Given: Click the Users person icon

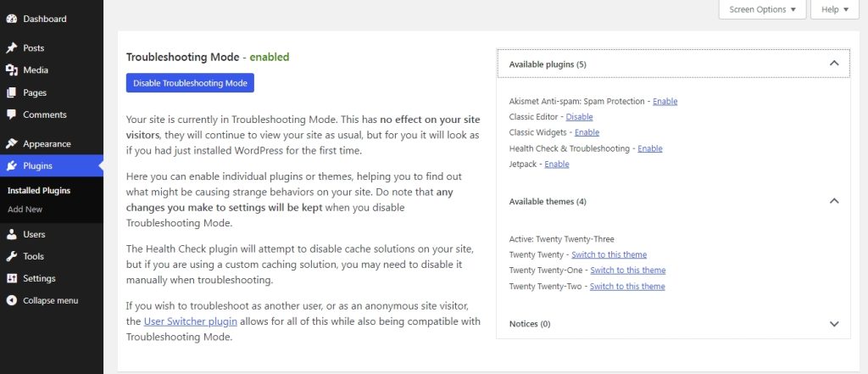Looking at the screenshot, I should [12, 234].
